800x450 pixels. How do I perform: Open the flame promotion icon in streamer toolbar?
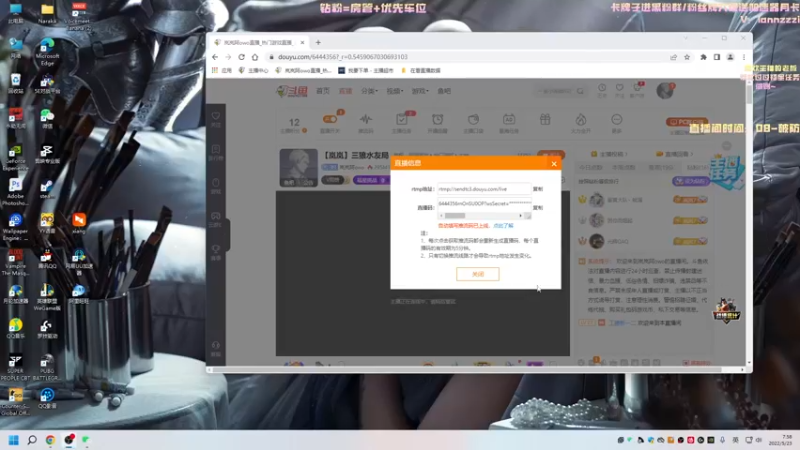(x=581, y=119)
